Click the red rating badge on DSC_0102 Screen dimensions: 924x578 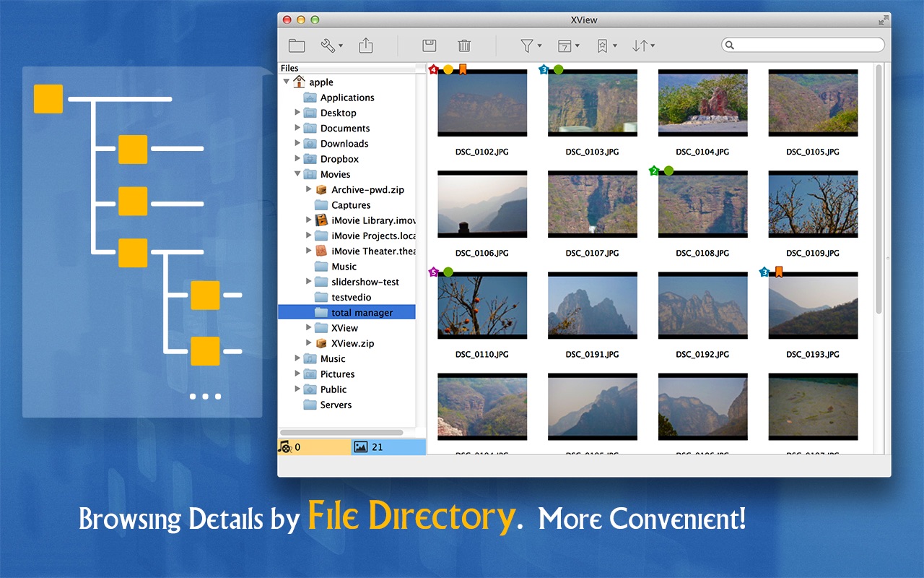[433, 69]
